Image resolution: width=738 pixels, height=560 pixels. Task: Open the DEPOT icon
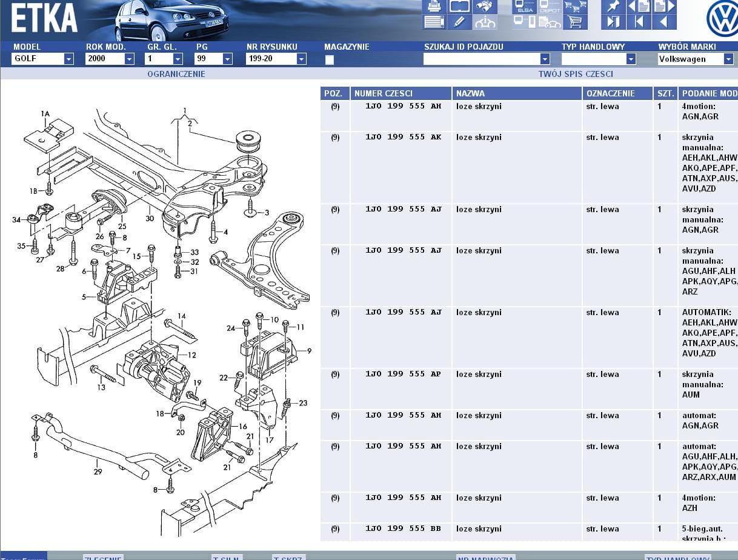[550, 7]
